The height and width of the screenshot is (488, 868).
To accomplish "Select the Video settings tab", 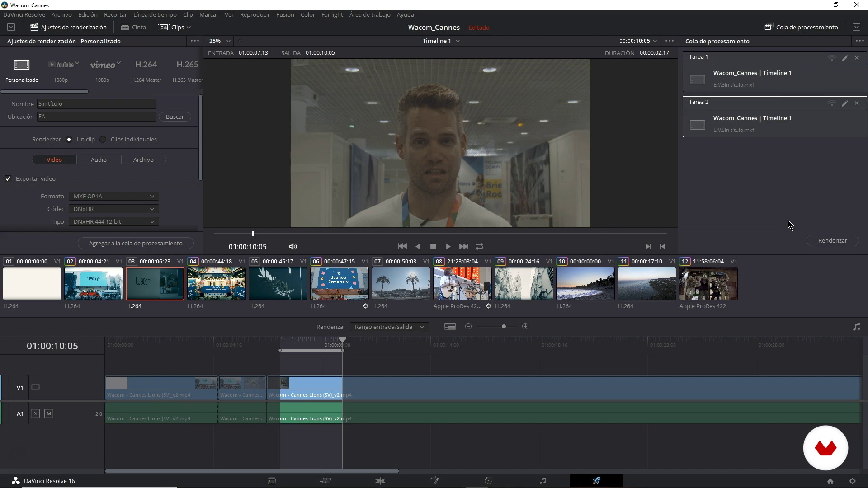I will (x=54, y=160).
